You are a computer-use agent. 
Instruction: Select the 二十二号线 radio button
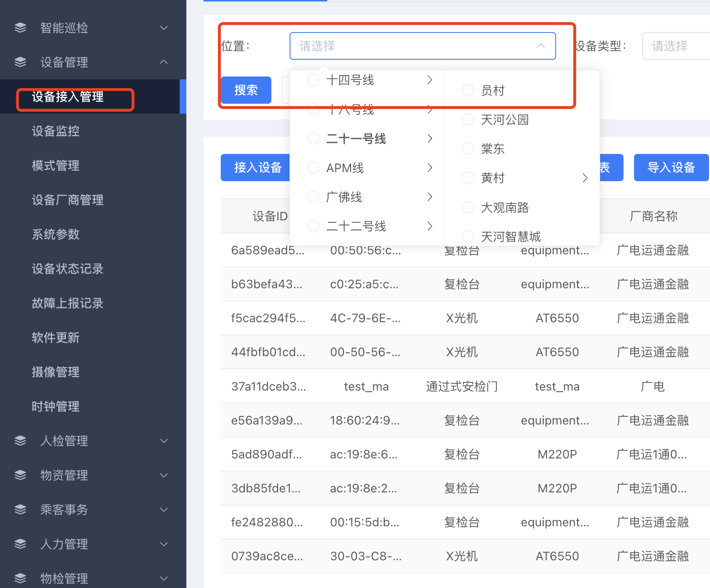point(313,226)
